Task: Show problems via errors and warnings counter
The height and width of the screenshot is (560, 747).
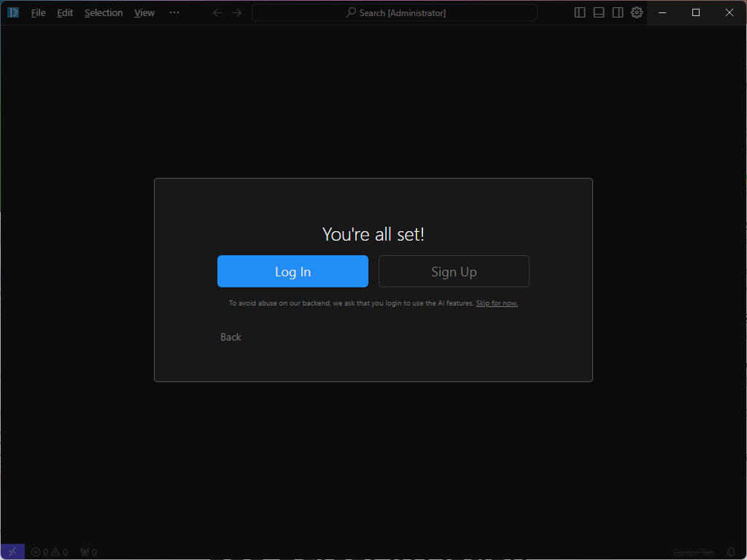Action: point(50,553)
